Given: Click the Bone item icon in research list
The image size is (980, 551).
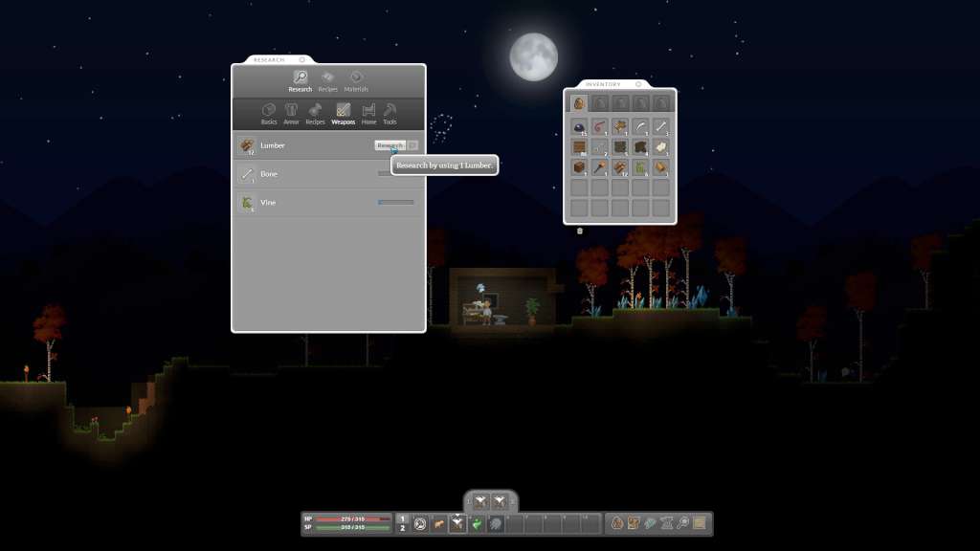Looking at the screenshot, I should coord(245,173).
